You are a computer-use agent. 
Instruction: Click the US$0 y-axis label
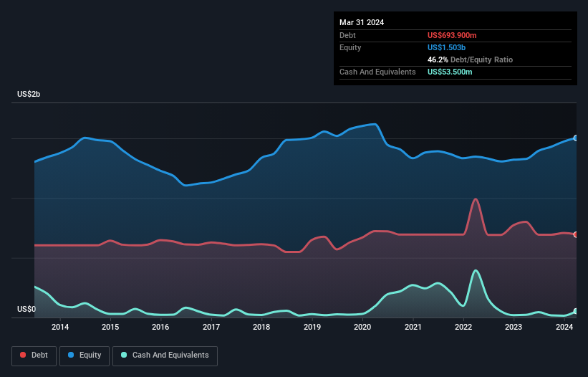26,309
